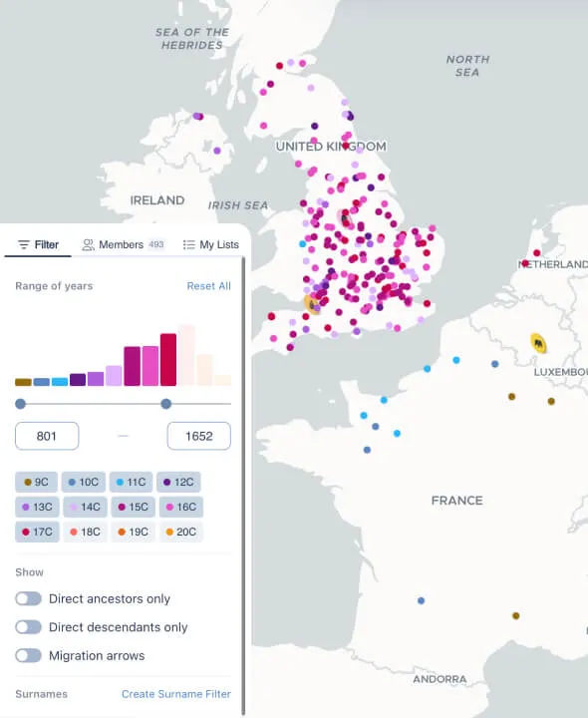
Task: Click the light blue 11C histogram bar
Action: (x=60, y=381)
